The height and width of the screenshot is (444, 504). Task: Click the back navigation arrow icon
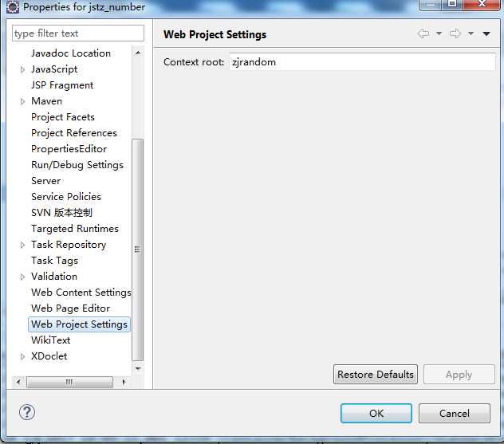point(423,33)
